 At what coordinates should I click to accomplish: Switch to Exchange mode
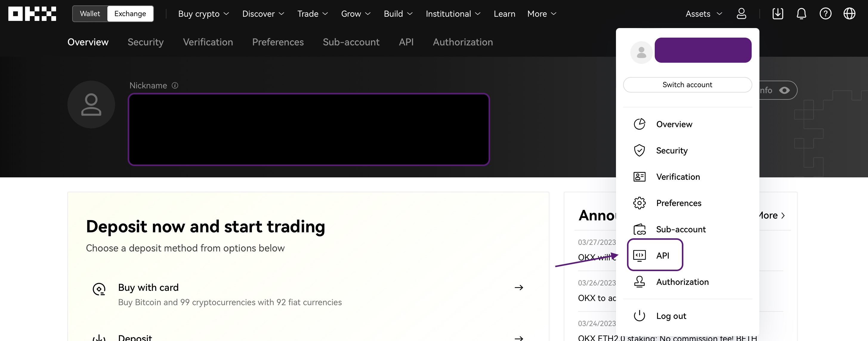pyautogui.click(x=130, y=14)
